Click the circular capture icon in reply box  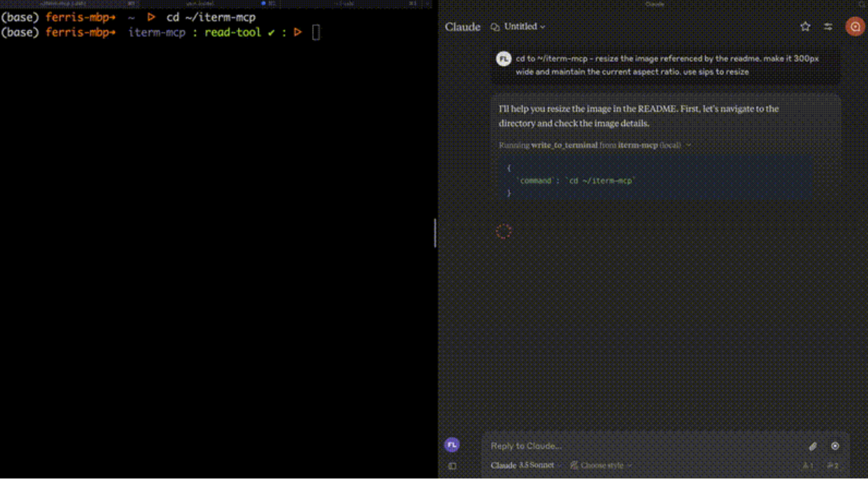point(835,446)
